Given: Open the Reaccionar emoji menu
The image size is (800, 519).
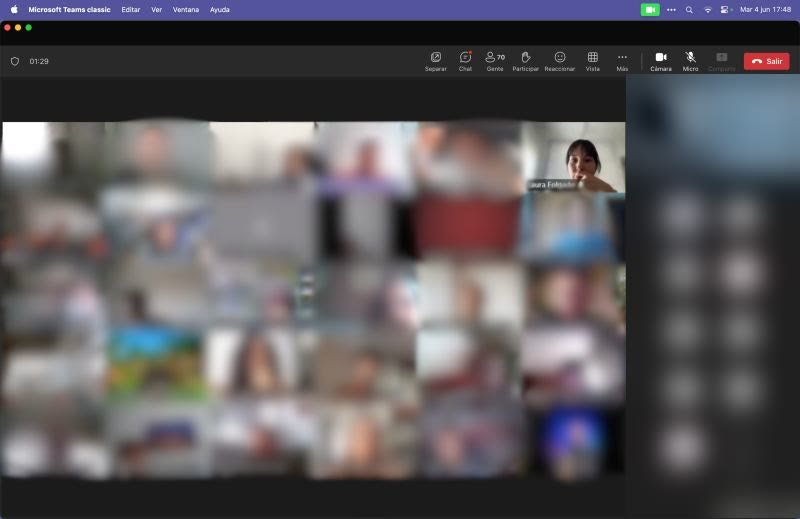Looking at the screenshot, I should (560, 61).
